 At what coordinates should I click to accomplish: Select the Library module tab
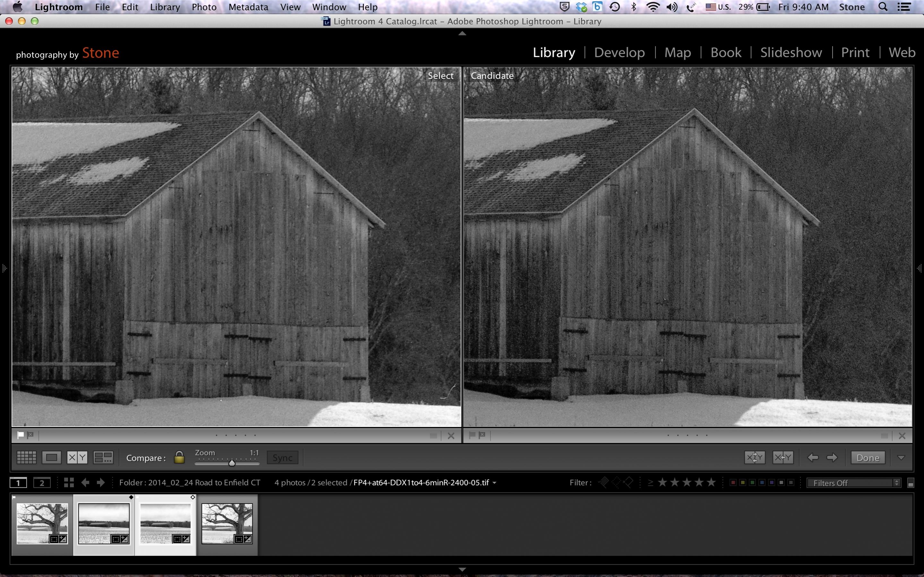pos(554,52)
